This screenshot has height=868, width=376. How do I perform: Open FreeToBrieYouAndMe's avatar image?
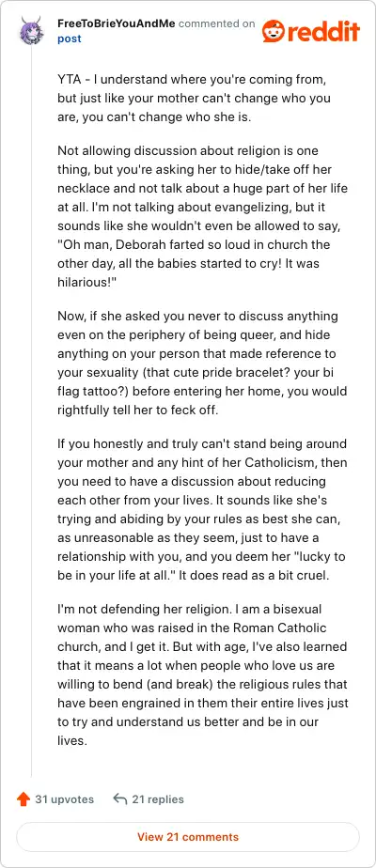32,30
